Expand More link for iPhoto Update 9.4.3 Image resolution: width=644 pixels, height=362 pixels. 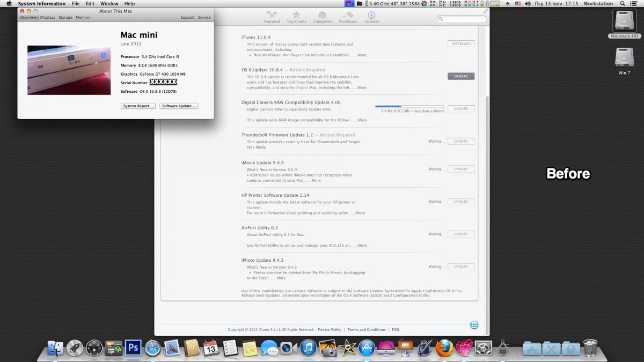point(281,278)
